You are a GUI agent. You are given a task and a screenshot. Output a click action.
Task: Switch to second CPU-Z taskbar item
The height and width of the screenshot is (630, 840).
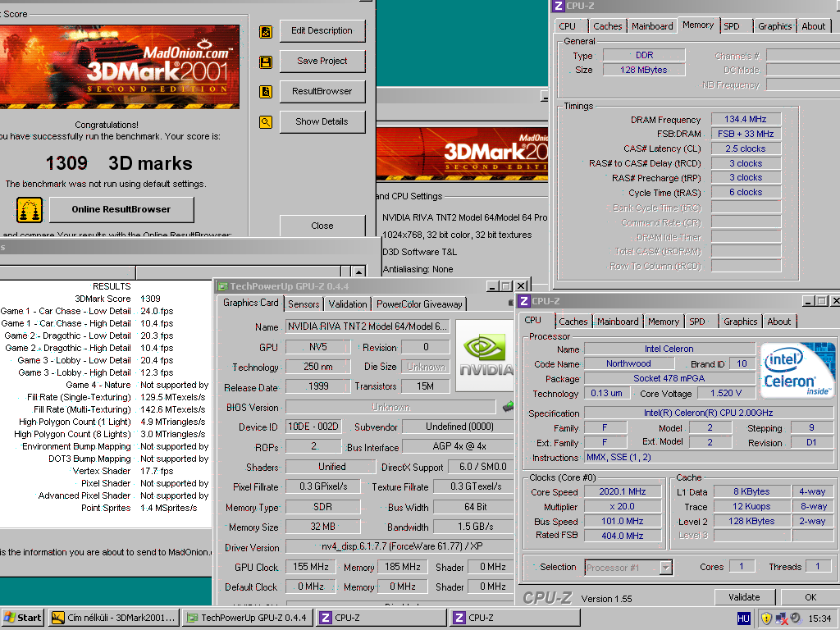[x=515, y=618]
